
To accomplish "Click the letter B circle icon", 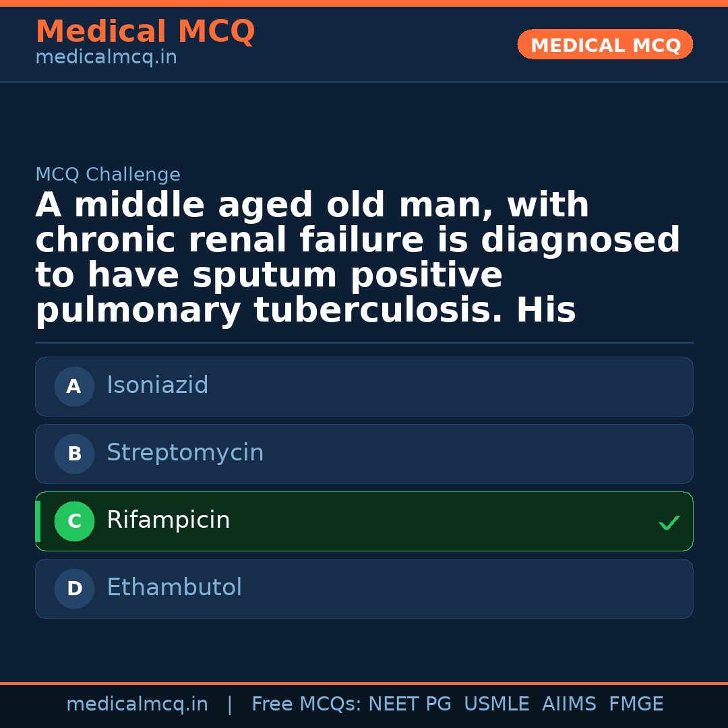I will tap(74, 454).
